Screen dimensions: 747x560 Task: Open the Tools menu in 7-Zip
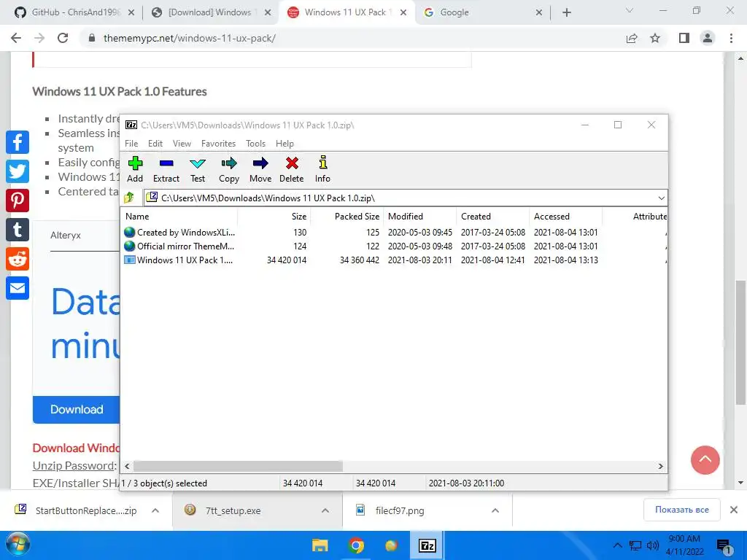(x=255, y=144)
